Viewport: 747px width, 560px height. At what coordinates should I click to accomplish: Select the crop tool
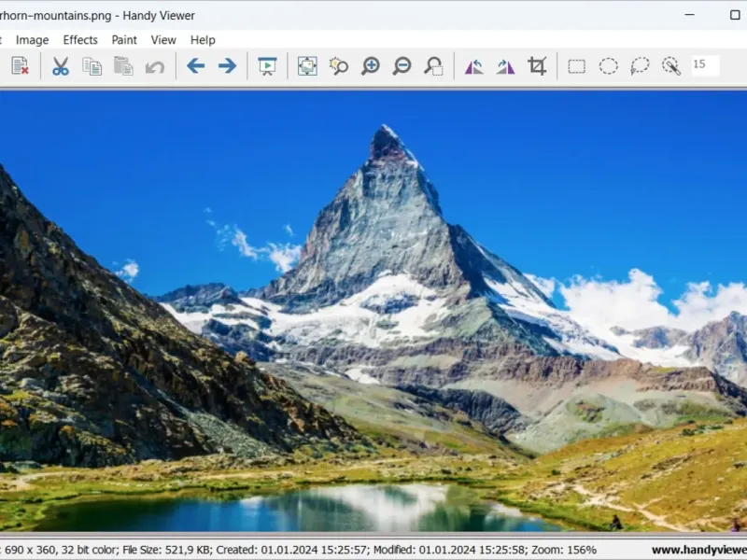[x=537, y=65]
